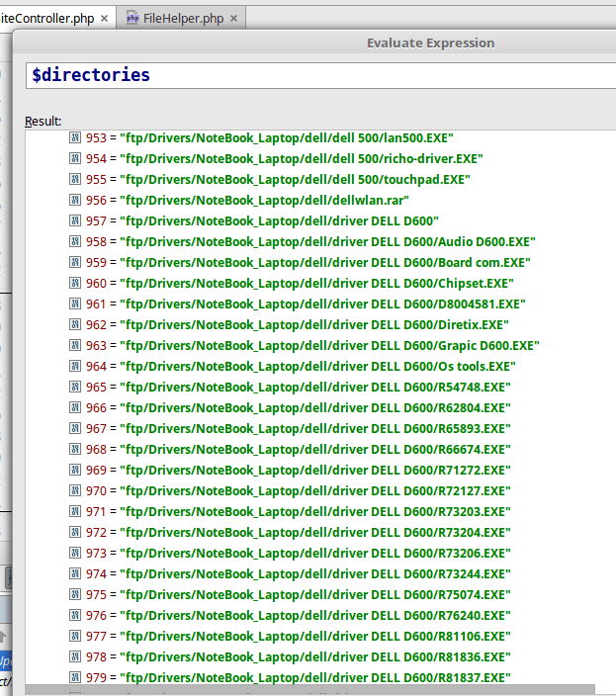Click the array element icon for index 953
Image resolution: width=616 pixels, height=696 pixels.
pyautogui.click(x=75, y=137)
